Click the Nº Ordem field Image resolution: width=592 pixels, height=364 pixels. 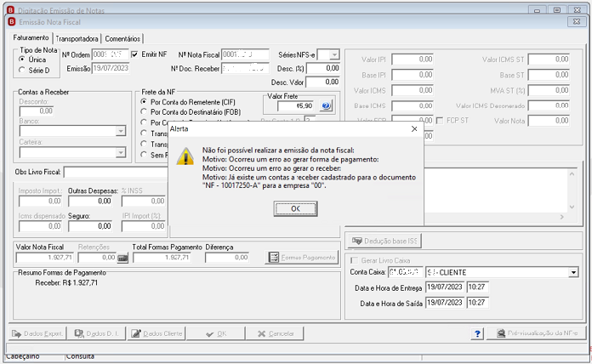tap(111, 54)
